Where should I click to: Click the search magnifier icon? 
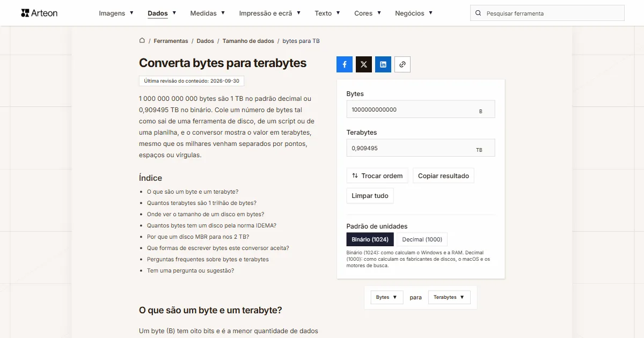(x=478, y=13)
